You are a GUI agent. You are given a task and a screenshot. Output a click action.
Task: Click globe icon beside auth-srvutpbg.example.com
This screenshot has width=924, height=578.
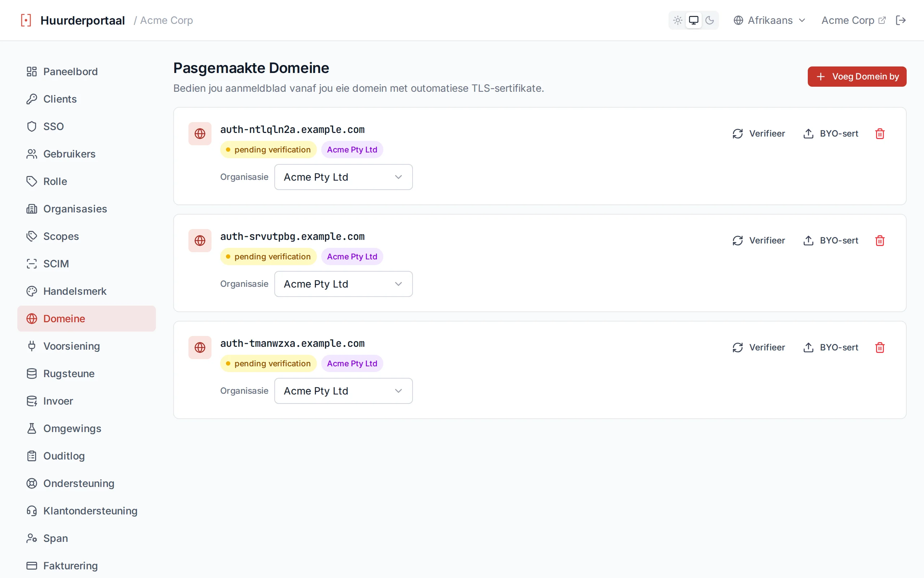coord(200,241)
